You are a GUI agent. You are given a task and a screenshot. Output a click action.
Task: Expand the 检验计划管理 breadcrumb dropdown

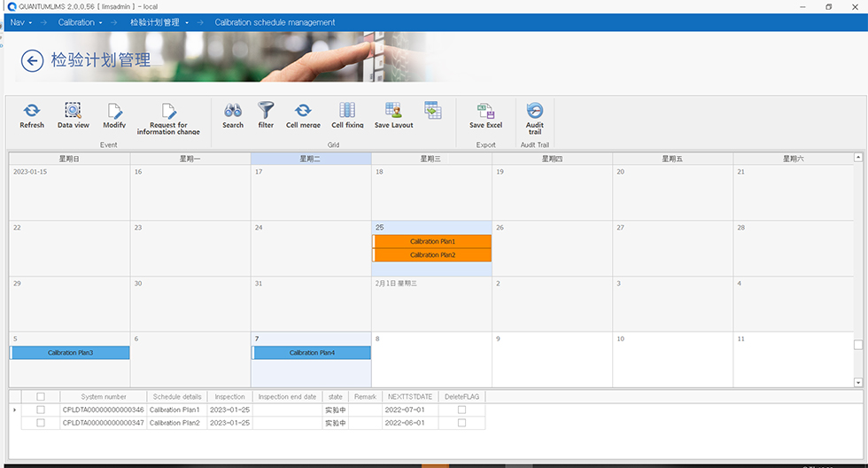pos(159,22)
